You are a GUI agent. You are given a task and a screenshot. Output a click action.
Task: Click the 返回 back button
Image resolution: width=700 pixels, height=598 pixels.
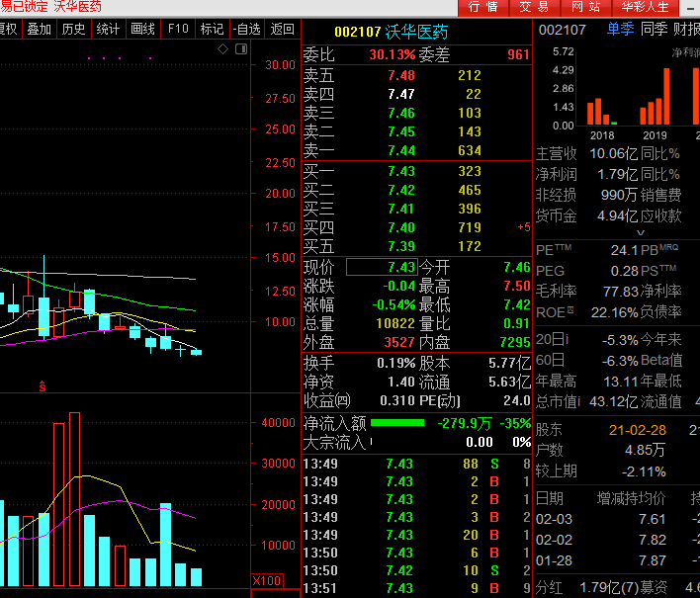click(x=282, y=29)
